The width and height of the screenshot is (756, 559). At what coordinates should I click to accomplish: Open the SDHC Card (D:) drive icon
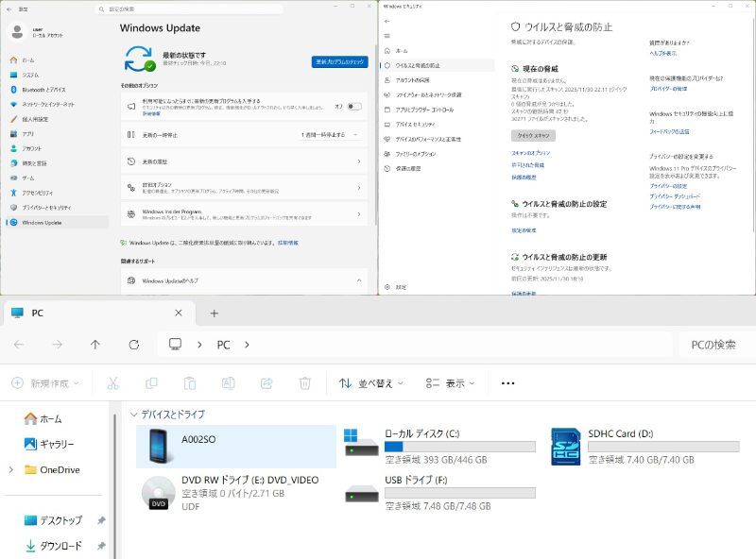[x=564, y=447]
